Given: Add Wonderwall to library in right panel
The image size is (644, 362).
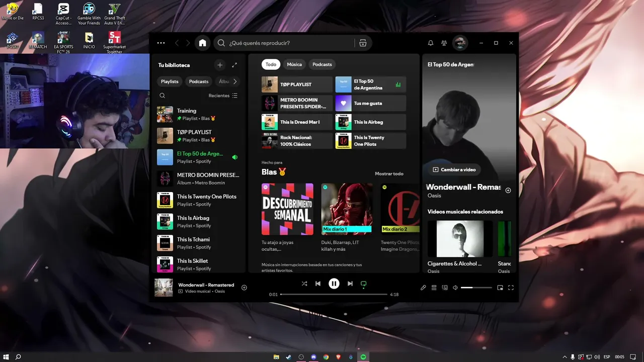Looking at the screenshot, I should click(508, 191).
